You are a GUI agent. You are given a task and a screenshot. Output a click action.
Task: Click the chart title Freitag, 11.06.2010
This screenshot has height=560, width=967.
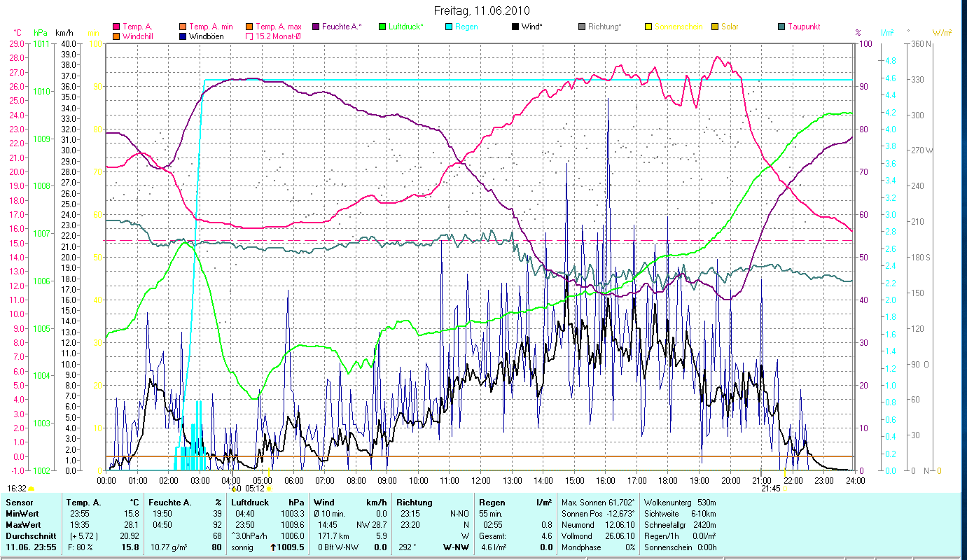click(x=482, y=10)
